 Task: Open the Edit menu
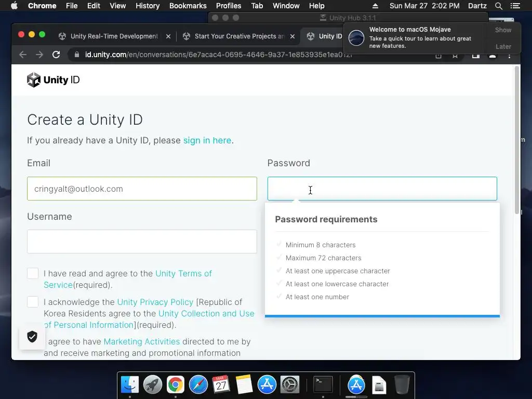click(94, 6)
